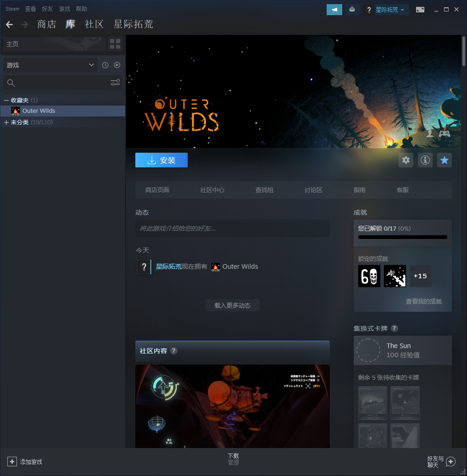Open the 星际拓荒 profile tab
Screen dimensions: 467x476
tap(133, 24)
